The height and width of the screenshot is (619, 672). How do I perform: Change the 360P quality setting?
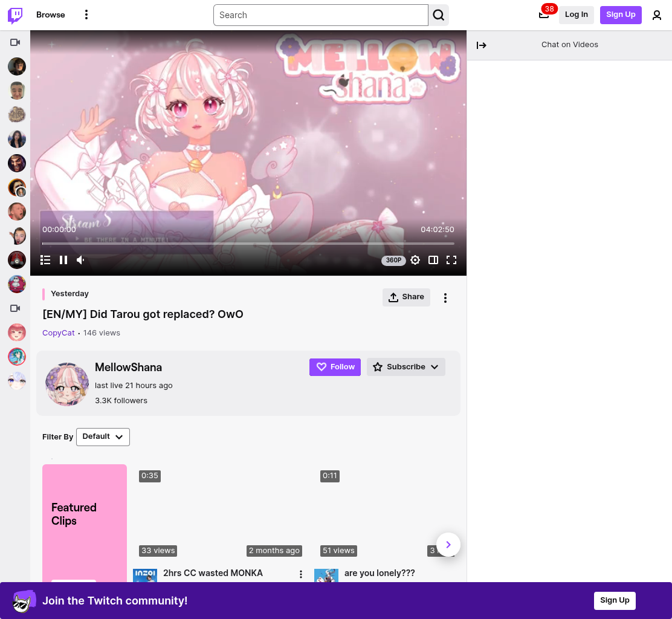coord(393,260)
